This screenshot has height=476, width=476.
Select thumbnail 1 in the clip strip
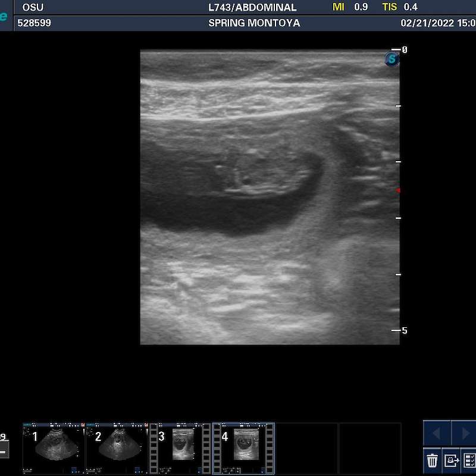coord(54,448)
